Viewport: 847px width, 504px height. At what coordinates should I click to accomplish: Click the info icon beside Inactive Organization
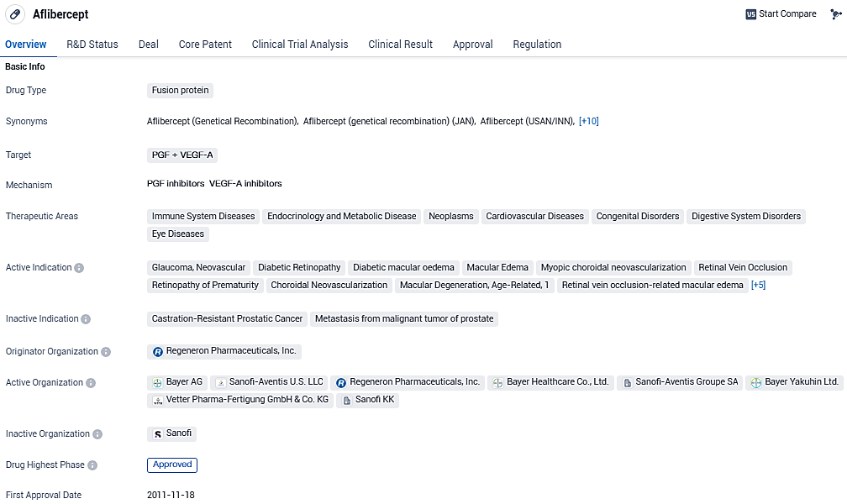pos(97,434)
